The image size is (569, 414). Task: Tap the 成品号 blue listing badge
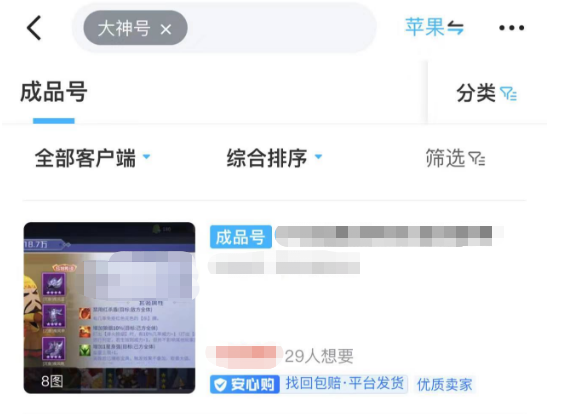[241, 237]
